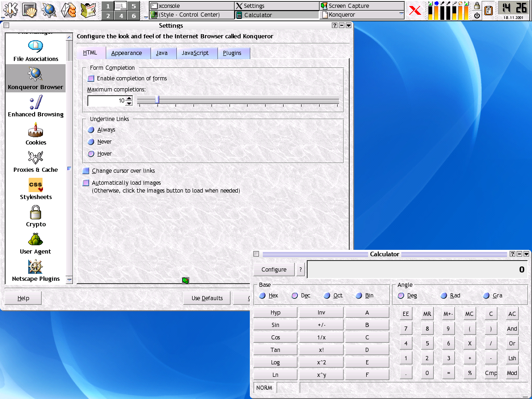Select File Associations in settings sidebar
Image resolution: width=532 pixels, height=399 pixels.
pyautogui.click(x=36, y=51)
